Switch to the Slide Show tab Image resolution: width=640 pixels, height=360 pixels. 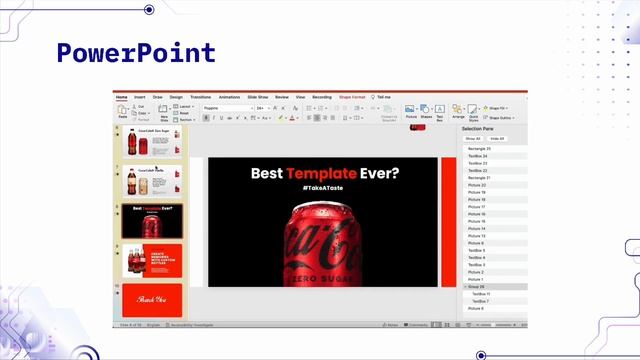tap(258, 97)
